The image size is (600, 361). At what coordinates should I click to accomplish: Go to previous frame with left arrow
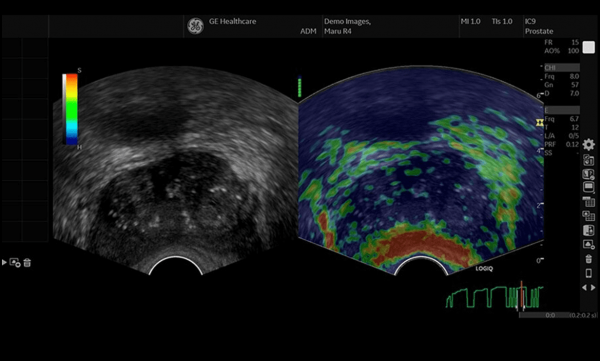(x=584, y=287)
